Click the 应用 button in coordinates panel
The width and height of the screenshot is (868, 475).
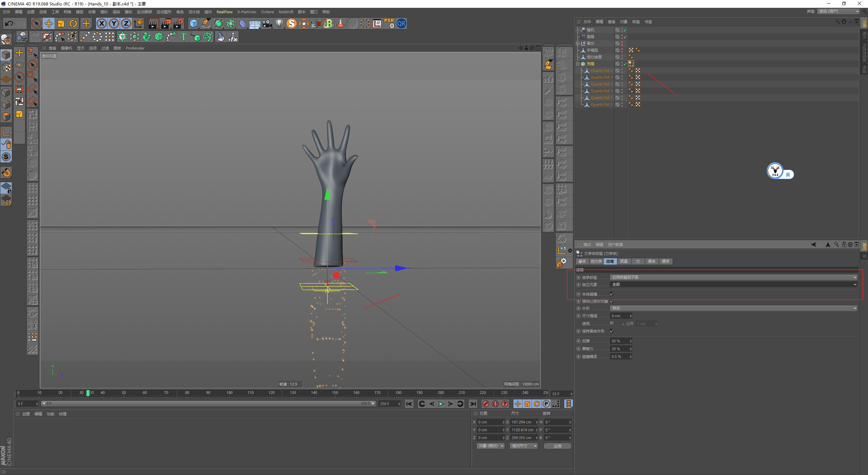coord(557,446)
